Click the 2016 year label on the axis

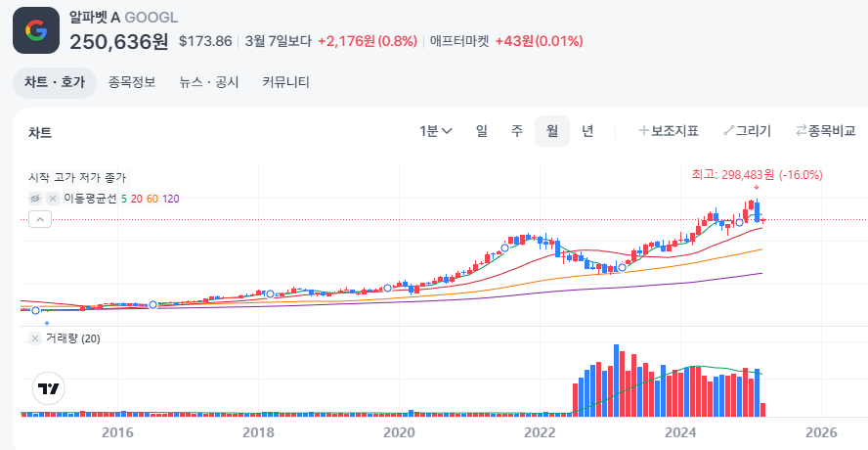[117, 432]
